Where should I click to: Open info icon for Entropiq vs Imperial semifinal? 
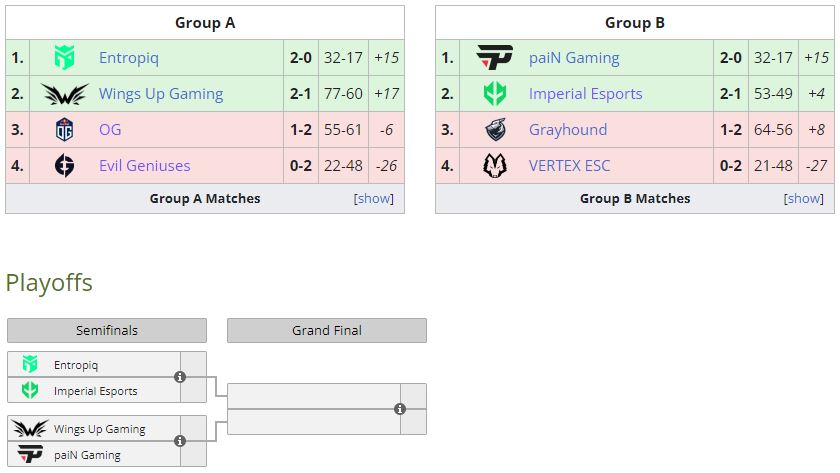pos(180,377)
